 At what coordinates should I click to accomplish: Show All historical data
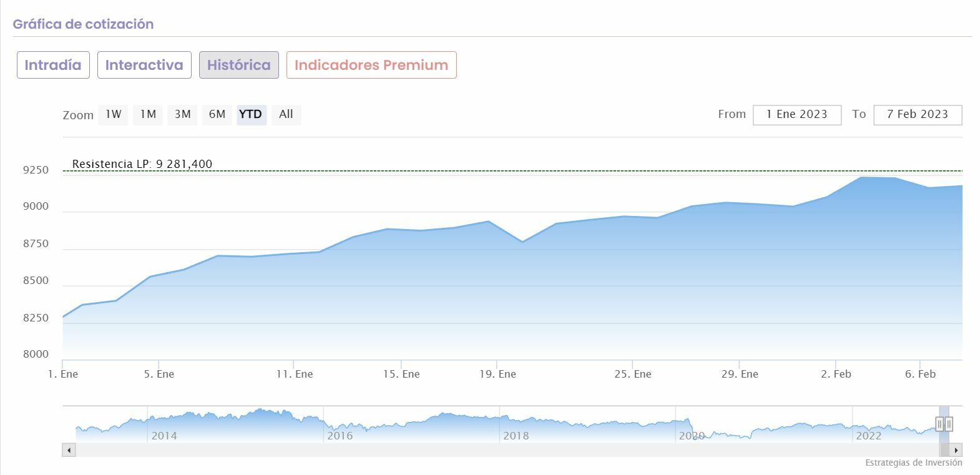pos(286,114)
